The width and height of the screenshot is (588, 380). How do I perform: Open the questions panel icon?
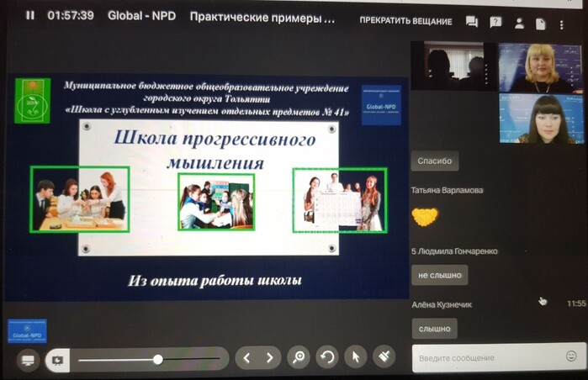tap(495, 23)
